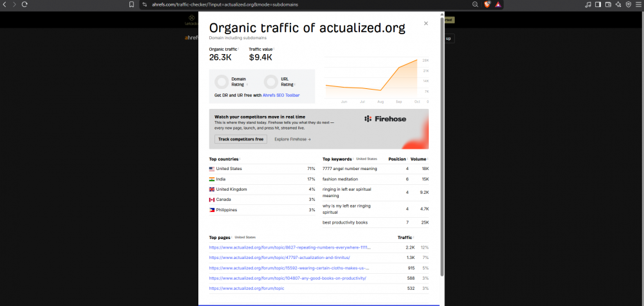Open the browser hamburger main menu
This screenshot has width=644, height=306.
point(638,5)
